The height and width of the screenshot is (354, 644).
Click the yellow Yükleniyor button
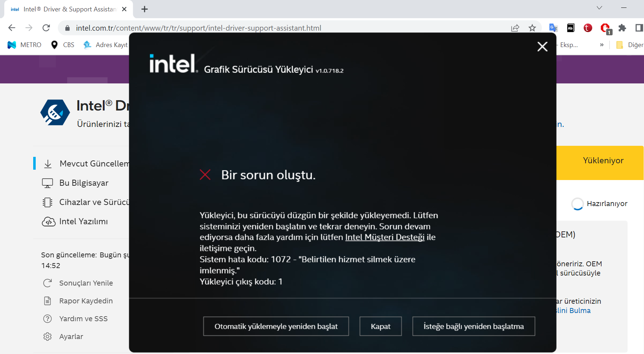[600, 163]
